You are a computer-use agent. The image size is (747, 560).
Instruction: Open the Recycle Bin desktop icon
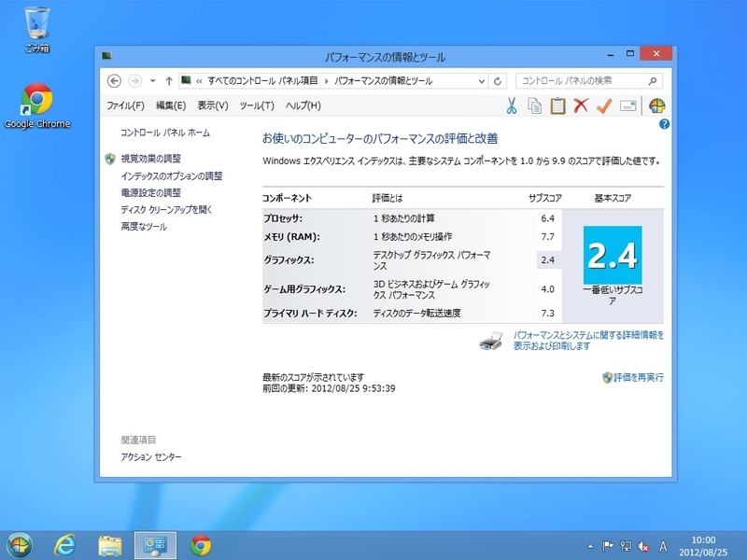click(x=36, y=29)
